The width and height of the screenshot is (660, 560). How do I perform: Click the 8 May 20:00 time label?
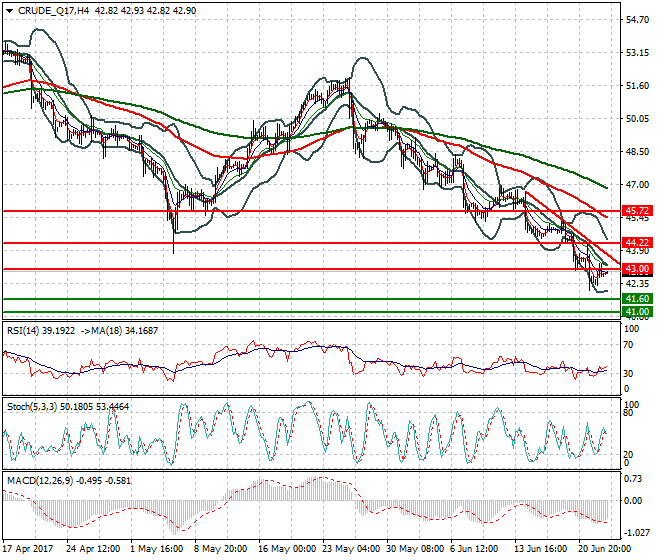tap(221, 549)
